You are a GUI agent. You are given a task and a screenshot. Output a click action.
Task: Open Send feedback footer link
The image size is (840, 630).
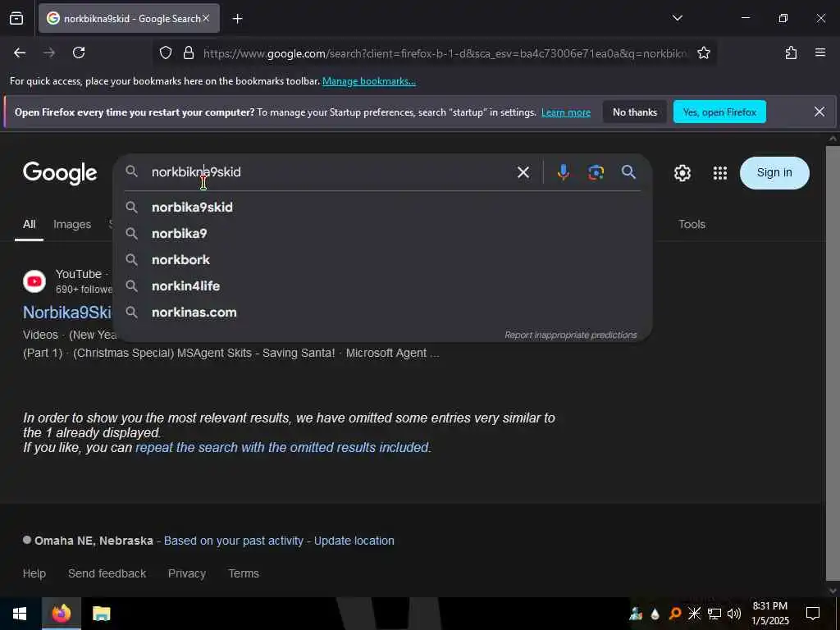pos(107,573)
